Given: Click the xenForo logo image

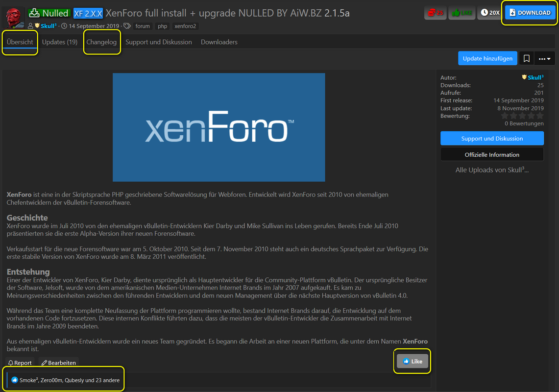Looking at the screenshot, I should pos(219,127).
